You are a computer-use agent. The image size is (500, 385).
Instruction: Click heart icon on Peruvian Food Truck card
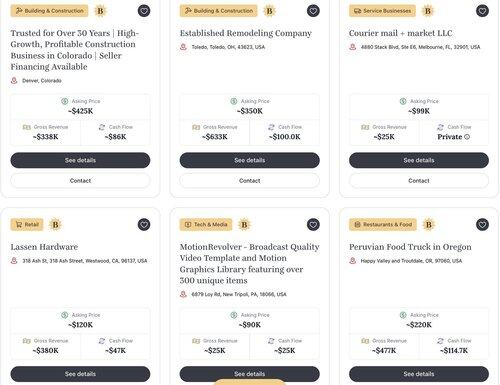(482, 224)
